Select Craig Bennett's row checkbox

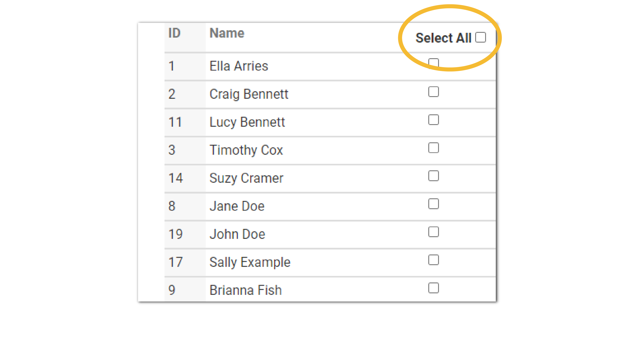click(433, 92)
